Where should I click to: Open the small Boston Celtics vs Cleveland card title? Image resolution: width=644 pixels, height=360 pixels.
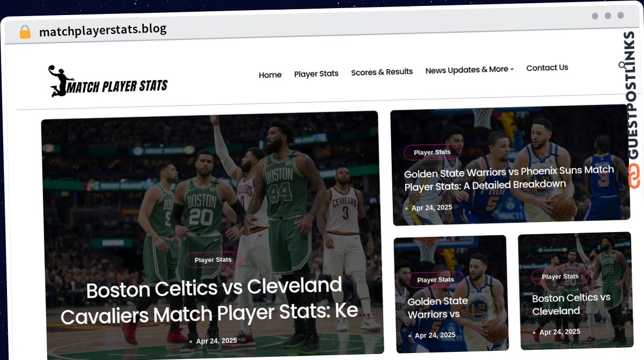pyautogui.click(x=571, y=305)
